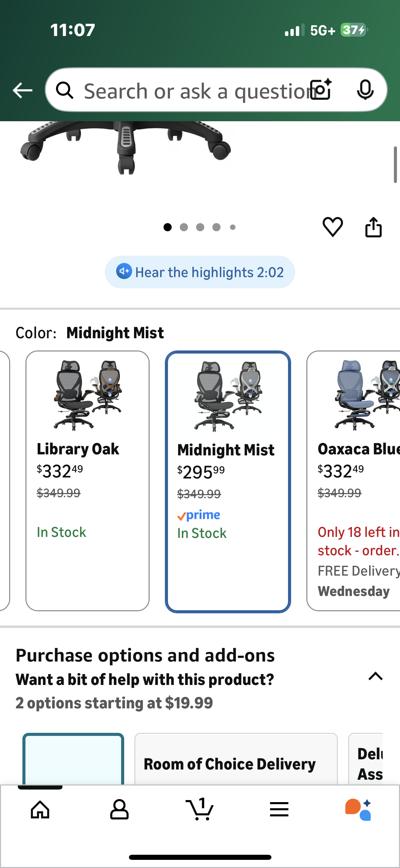Select the Midnight Mist color option
The image size is (400, 868).
click(228, 482)
